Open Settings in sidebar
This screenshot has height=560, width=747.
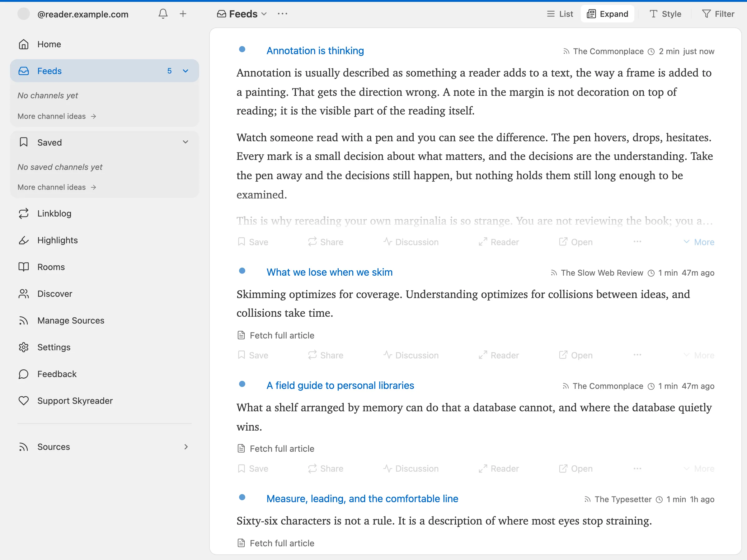(x=104, y=347)
